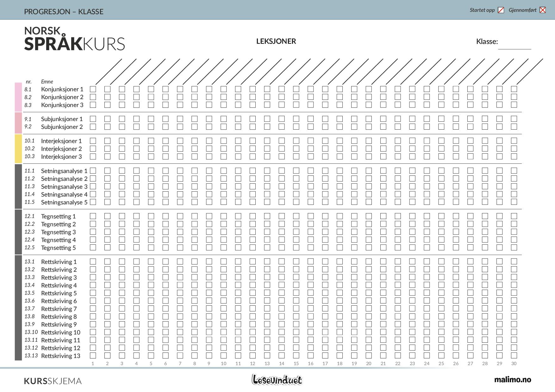Select the Tegnsetting 3 row label

click(59, 232)
